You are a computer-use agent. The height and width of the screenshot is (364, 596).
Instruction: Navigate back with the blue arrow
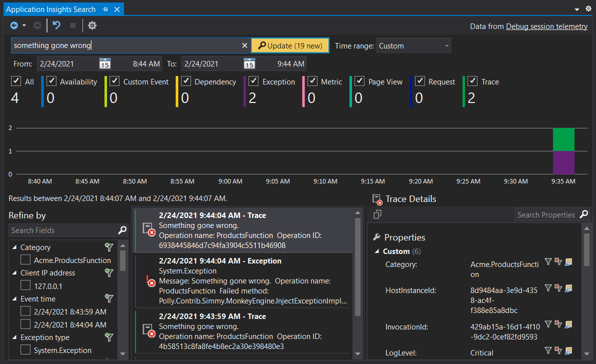(x=14, y=25)
